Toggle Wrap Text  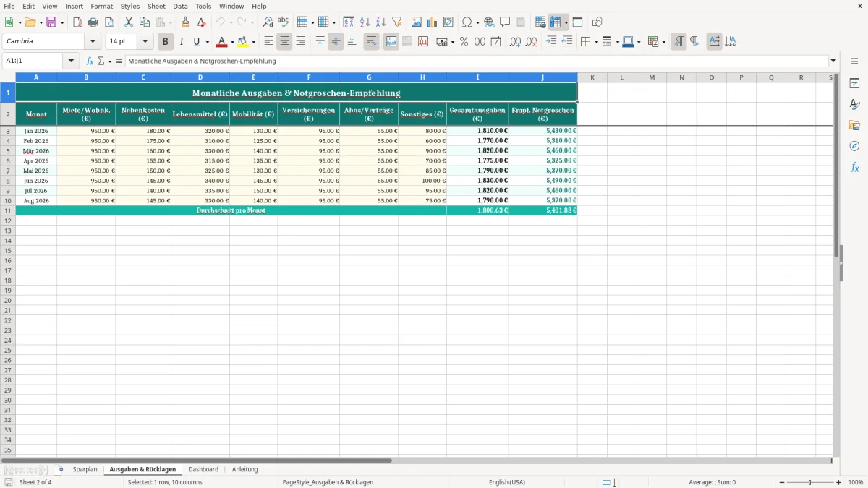(372, 42)
